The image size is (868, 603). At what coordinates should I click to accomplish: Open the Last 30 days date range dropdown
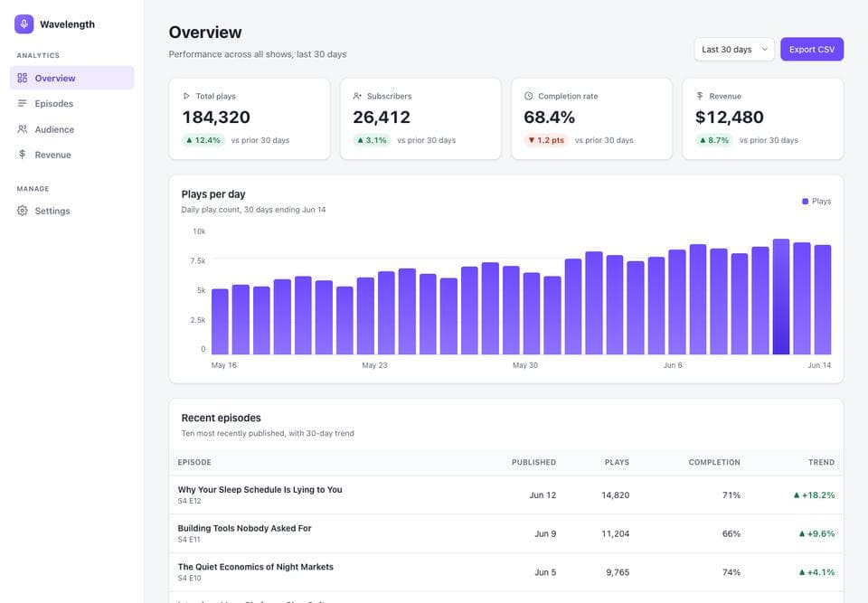[x=734, y=50]
